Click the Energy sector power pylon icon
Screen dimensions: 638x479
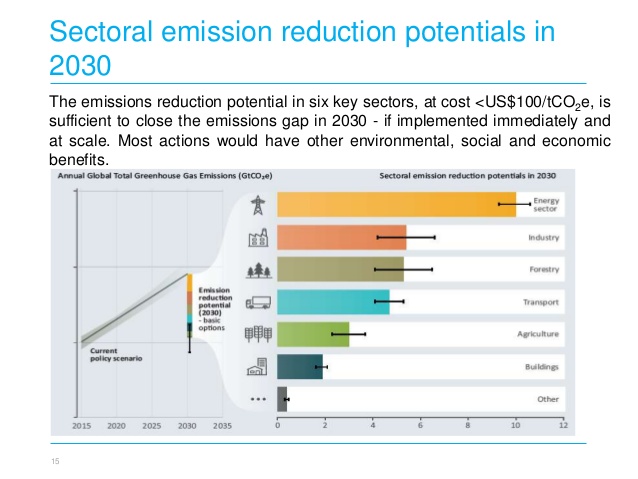click(x=255, y=206)
